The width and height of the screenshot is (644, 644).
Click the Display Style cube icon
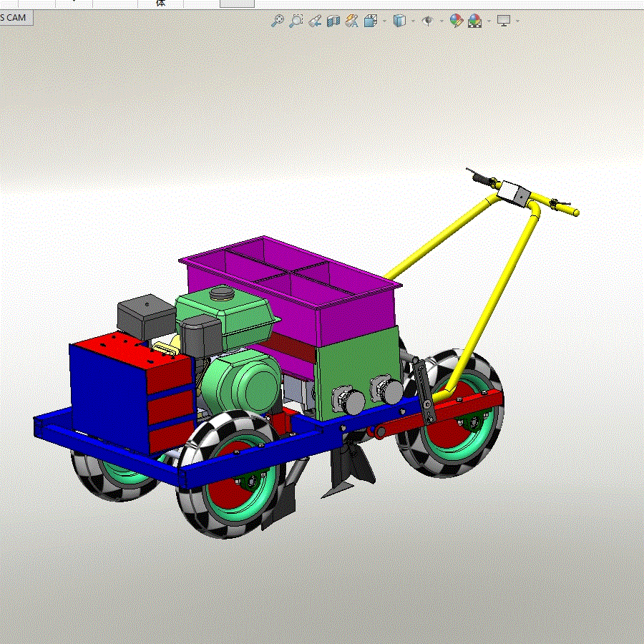click(x=399, y=21)
